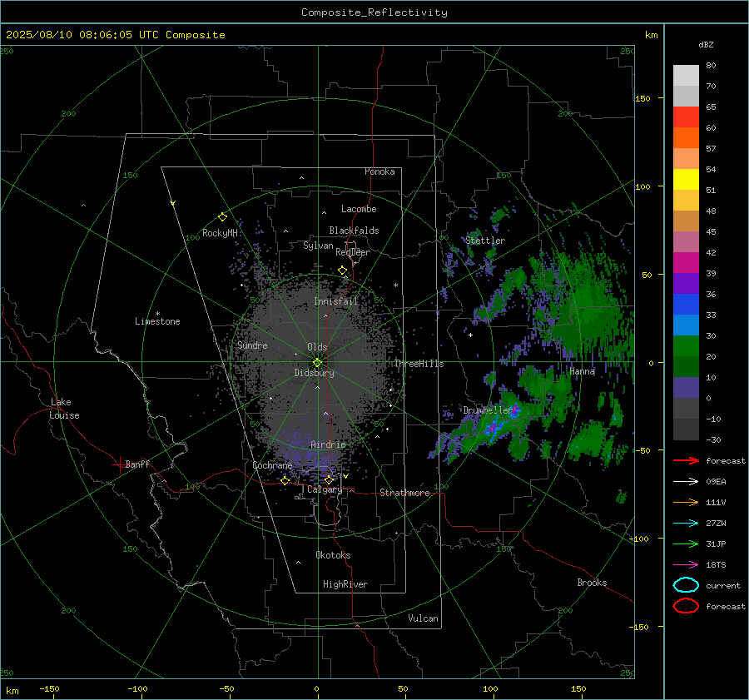This screenshot has width=749, height=700.
Task: Click the Composite_Reflectivity title
Action: tap(374, 12)
